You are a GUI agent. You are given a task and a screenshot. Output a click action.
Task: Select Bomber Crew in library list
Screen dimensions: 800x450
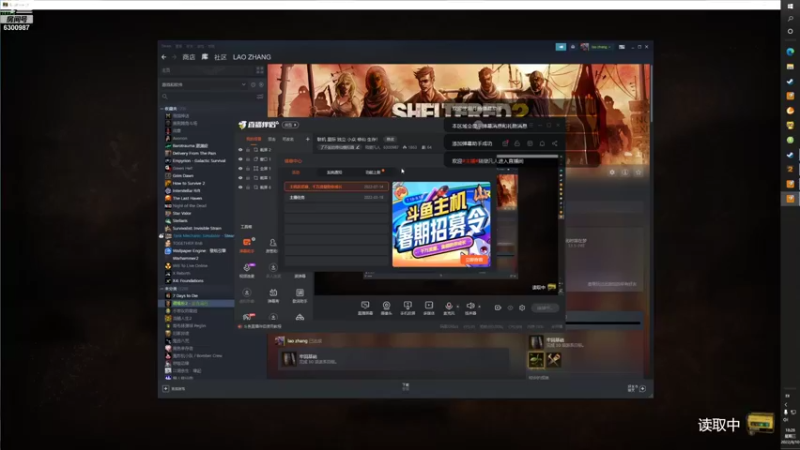pos(197,356)
